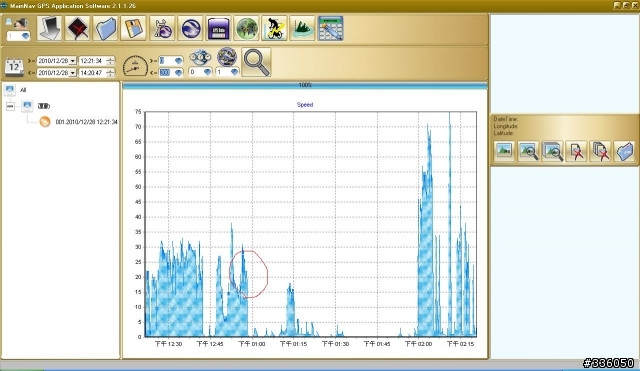Image resolution: width=640 pixels, height=371 pixels.
Task: Click the JPG folder icon in photo panel
Action: 624,151
